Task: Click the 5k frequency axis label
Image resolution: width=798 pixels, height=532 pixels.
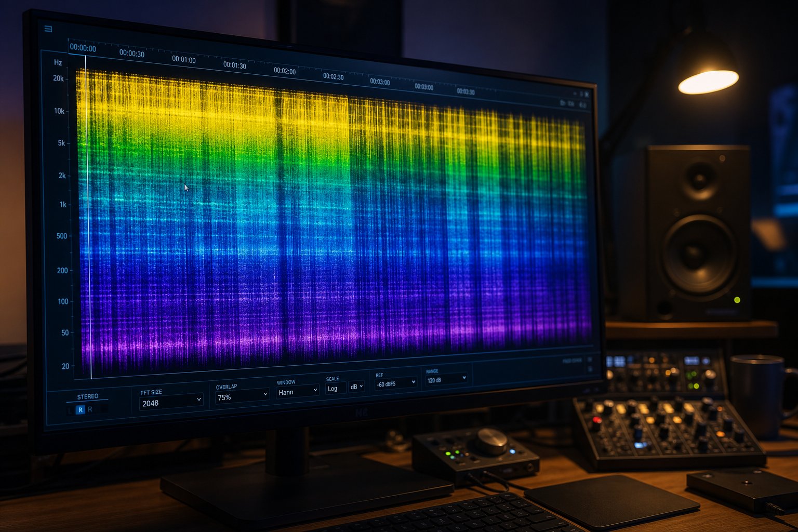Action: pyautogui.click(x=61, y=143)
